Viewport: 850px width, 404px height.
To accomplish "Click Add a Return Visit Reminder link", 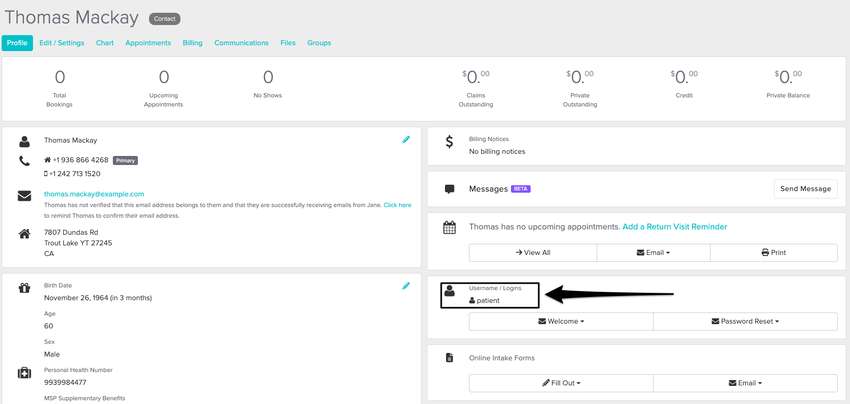I will click(675, 227).
